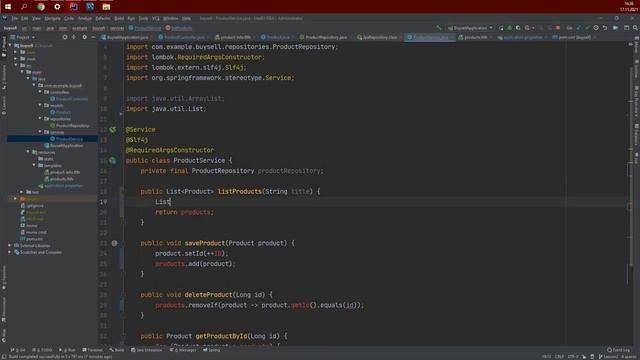Image resolution: width=640 pixels, height=360 pixels.
Task: Click the deleteProduct method name in editor
Action: click(208, 294)
